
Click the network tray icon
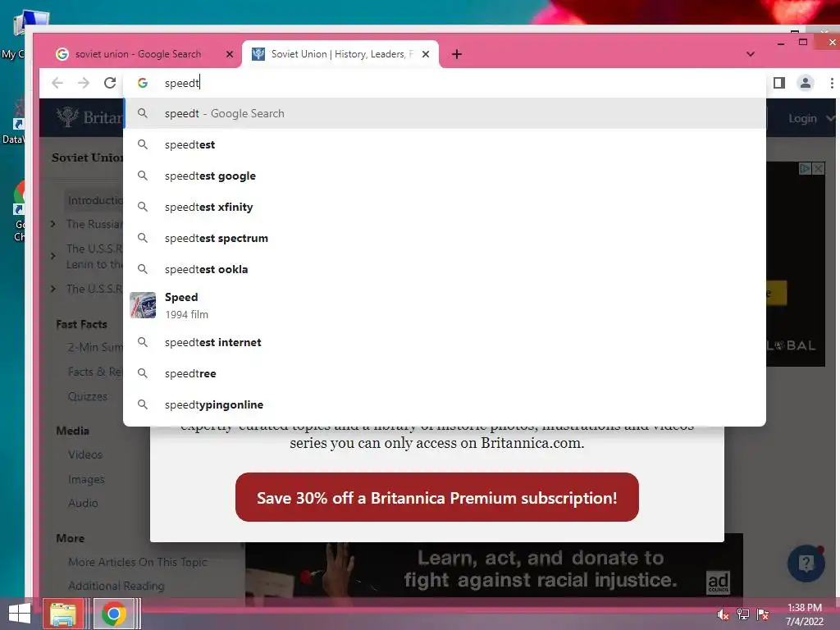coord(743,614)
